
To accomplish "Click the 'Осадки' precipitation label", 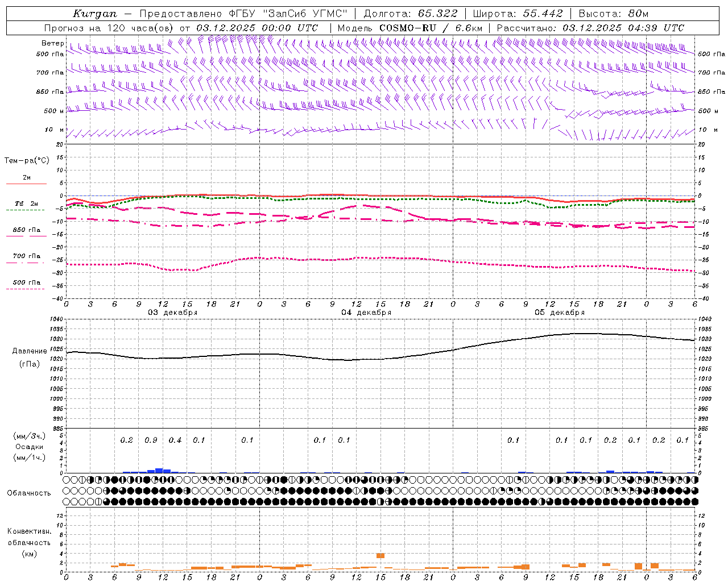I will pyautogui.click(x=30, y=447).
